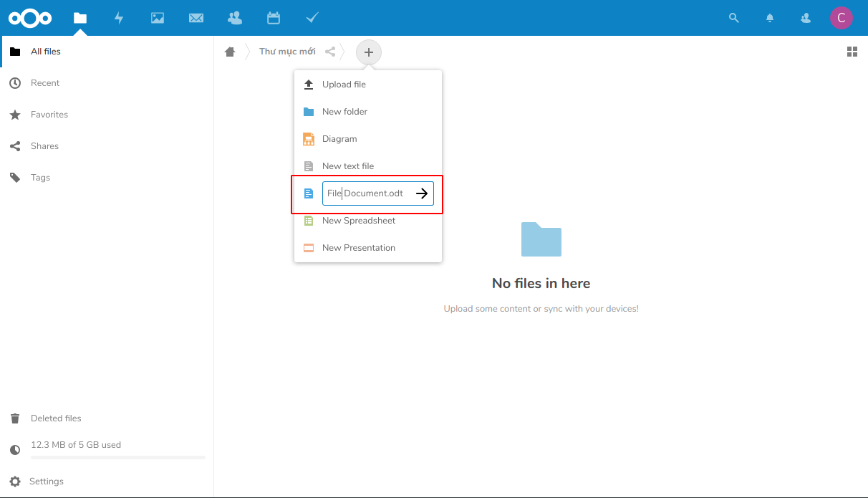Screen dimensions: 868x498
Task: Open the contacts menu icon
Action: pyautogui.click(x=806, y=18)
